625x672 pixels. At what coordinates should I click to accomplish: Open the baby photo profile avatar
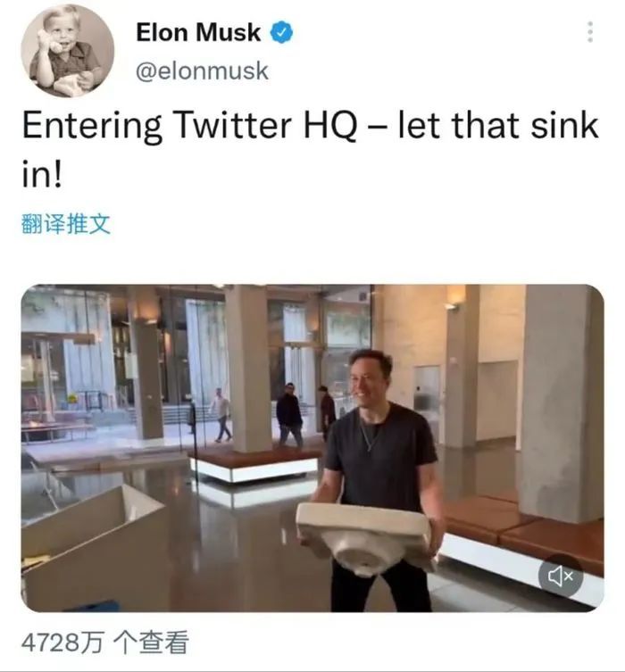[68, 51]
